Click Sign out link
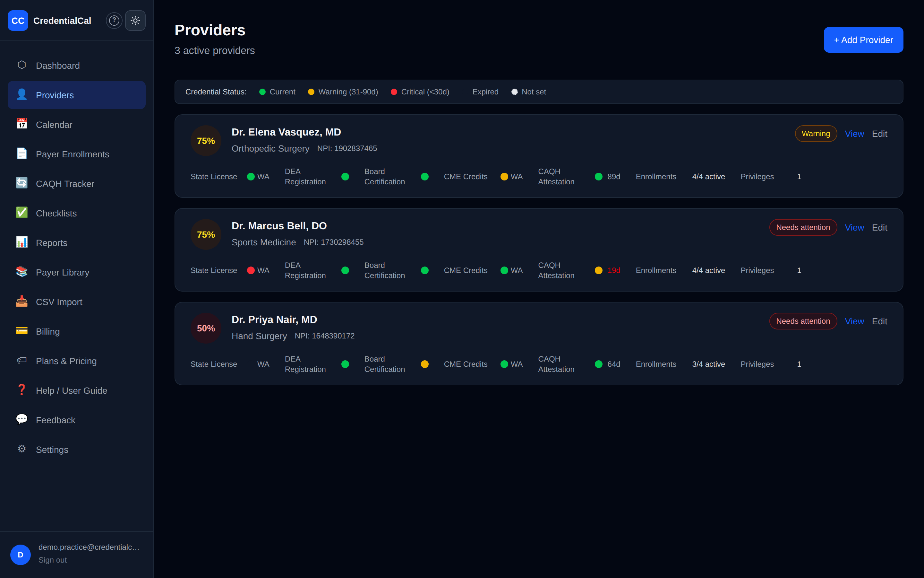924x578 pixels. point(53,560)
